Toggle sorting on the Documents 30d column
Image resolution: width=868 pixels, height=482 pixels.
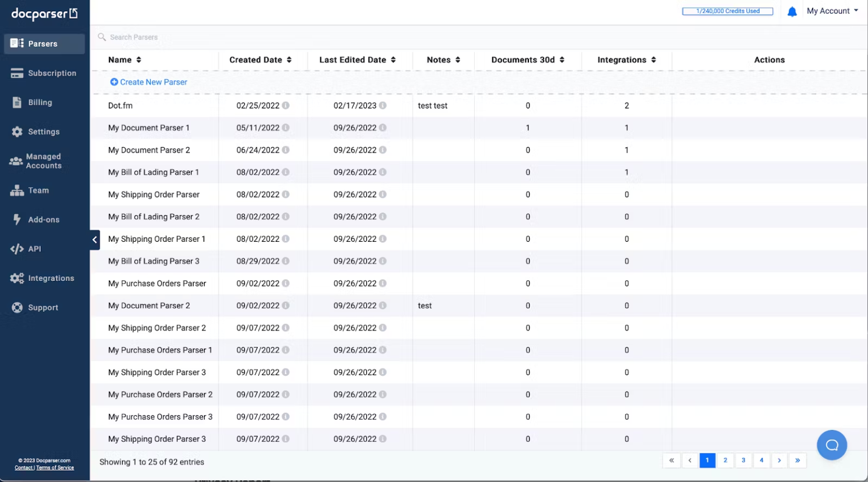pyautogui.click(x=561, y=60)
